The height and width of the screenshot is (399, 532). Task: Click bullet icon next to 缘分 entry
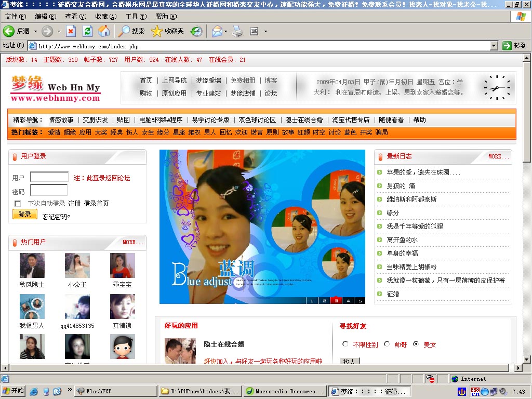coord(380,212)
